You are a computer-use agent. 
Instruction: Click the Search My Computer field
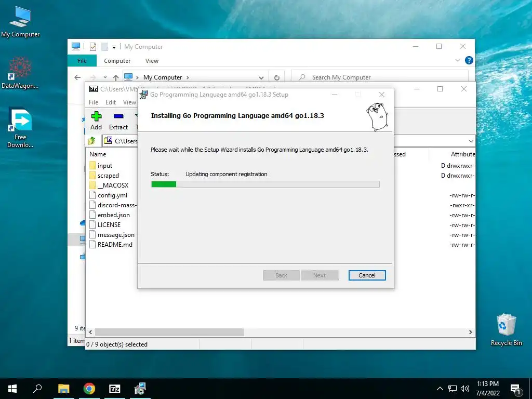(380, 77)
